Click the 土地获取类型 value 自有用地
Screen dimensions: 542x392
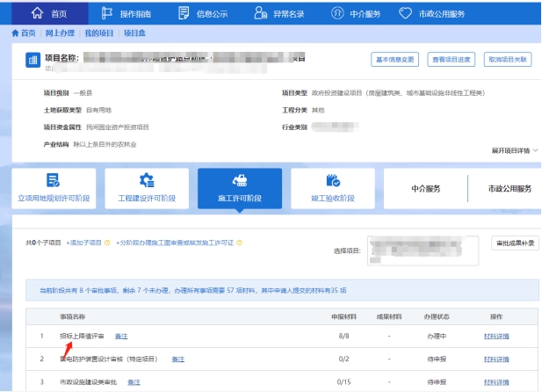tap(99, 111)
